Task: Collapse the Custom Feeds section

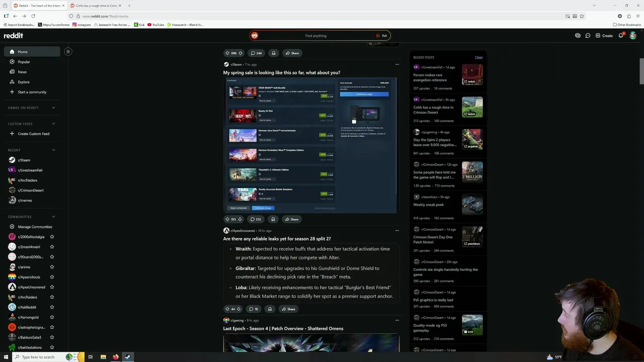Action: pos(53,124)
